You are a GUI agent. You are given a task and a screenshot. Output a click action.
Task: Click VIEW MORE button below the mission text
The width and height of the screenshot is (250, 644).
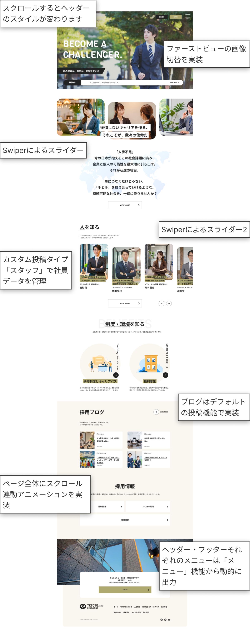click(125, 205)
